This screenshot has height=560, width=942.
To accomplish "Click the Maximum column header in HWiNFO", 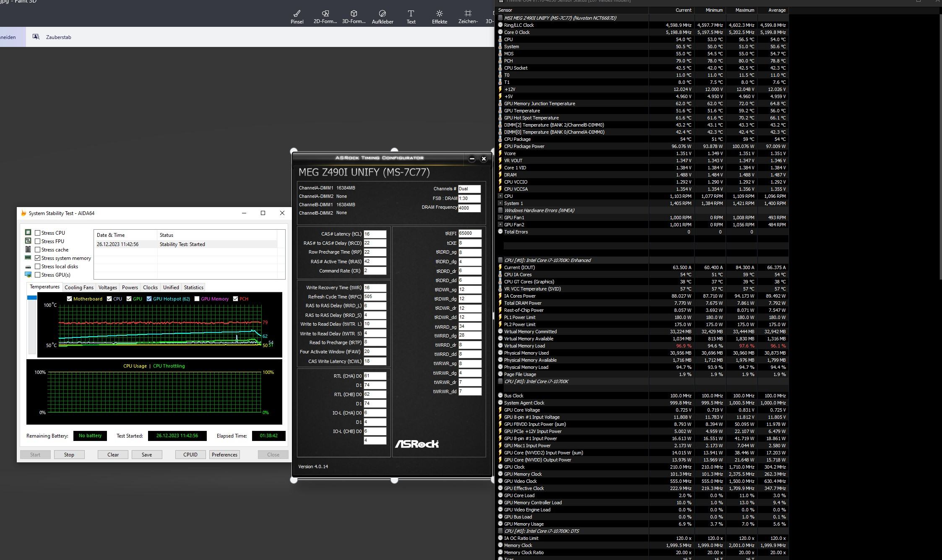I will pos(742,10).
